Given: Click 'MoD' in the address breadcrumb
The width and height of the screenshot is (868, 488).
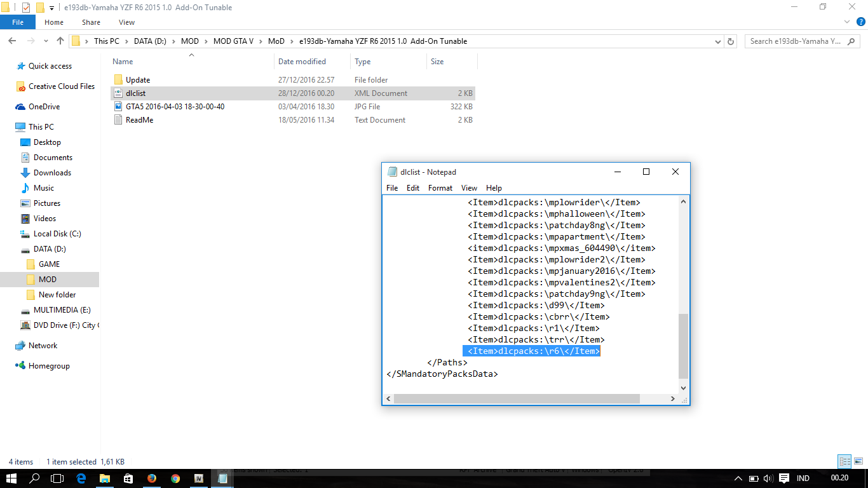Looking at the screenshot, I should pyautogui.click(x=276, y=41).
